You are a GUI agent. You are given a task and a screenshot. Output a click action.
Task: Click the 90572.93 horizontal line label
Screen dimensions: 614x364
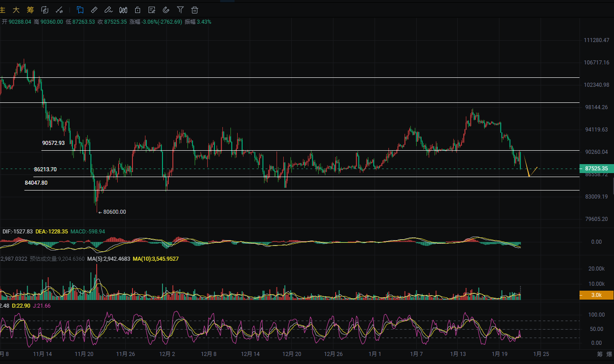[x=53, y=143]
